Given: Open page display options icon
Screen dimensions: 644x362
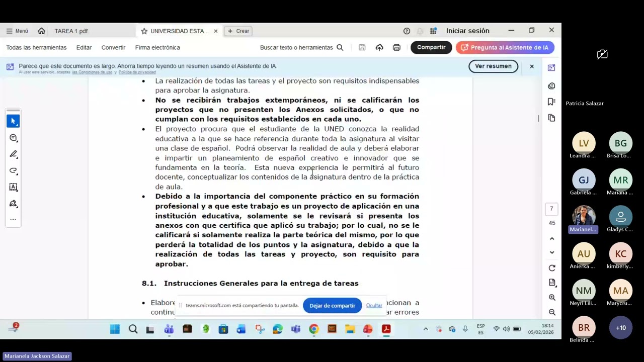Looking at the screenshot, I should 552,283.
